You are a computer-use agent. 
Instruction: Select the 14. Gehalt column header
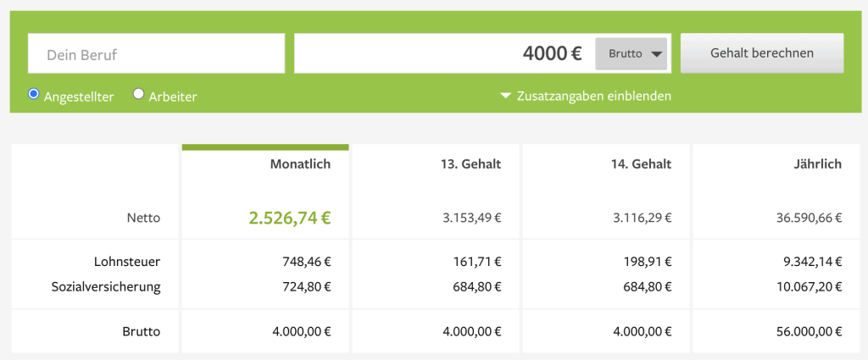(643, 163)
